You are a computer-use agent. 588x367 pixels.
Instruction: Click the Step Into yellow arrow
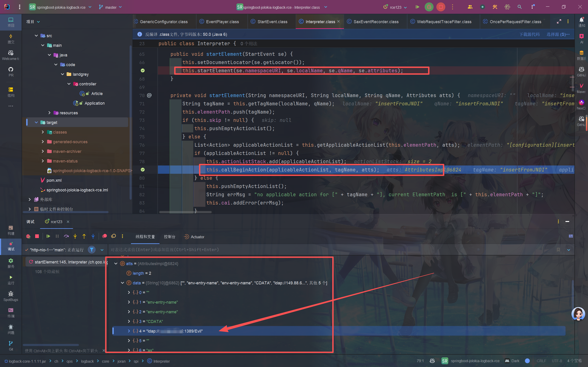click(x=75, y=236)
